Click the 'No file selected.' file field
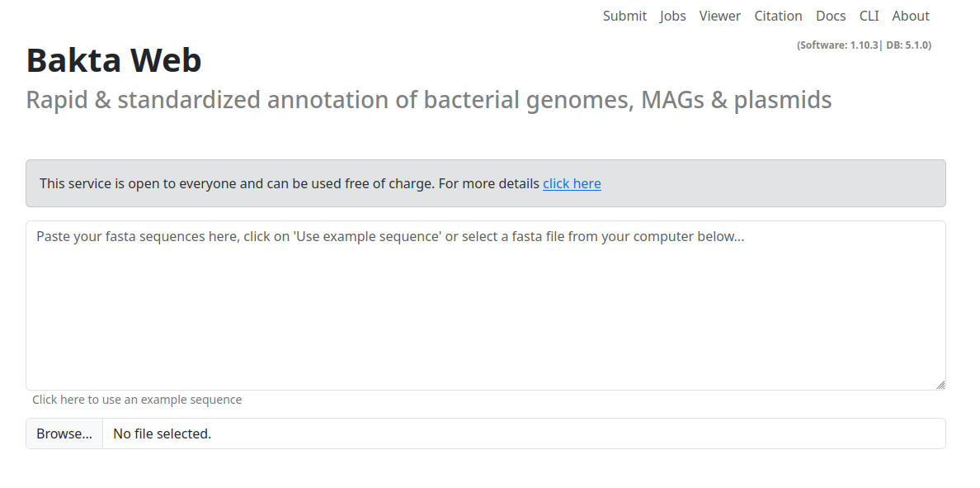The image size is (980, 488). (524, 434)
